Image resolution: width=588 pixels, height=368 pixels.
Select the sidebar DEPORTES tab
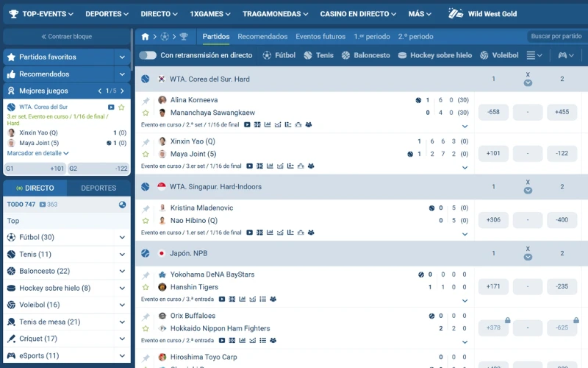pyautogui.click(x=98, y=188)
